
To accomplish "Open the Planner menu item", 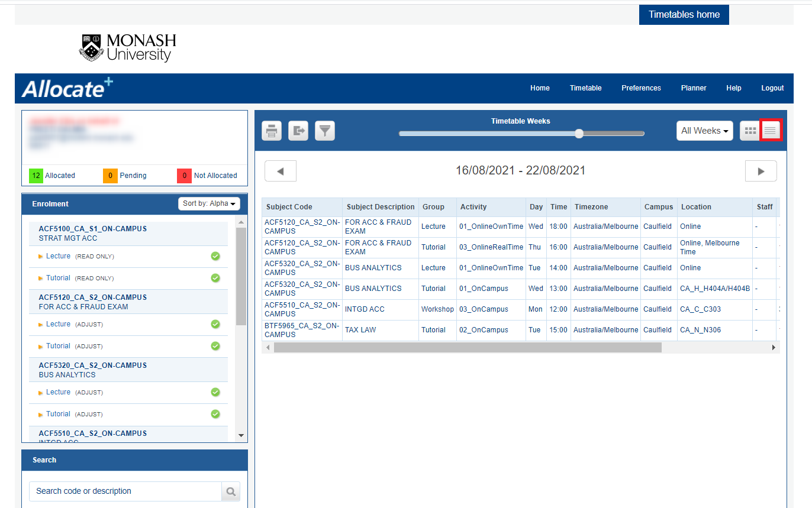I will 694,88.
